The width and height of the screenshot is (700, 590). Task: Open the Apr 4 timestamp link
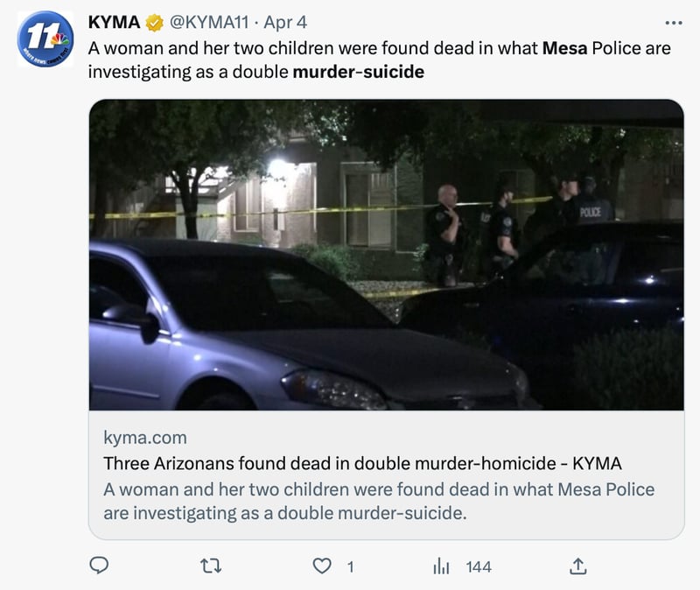[285, 23]
